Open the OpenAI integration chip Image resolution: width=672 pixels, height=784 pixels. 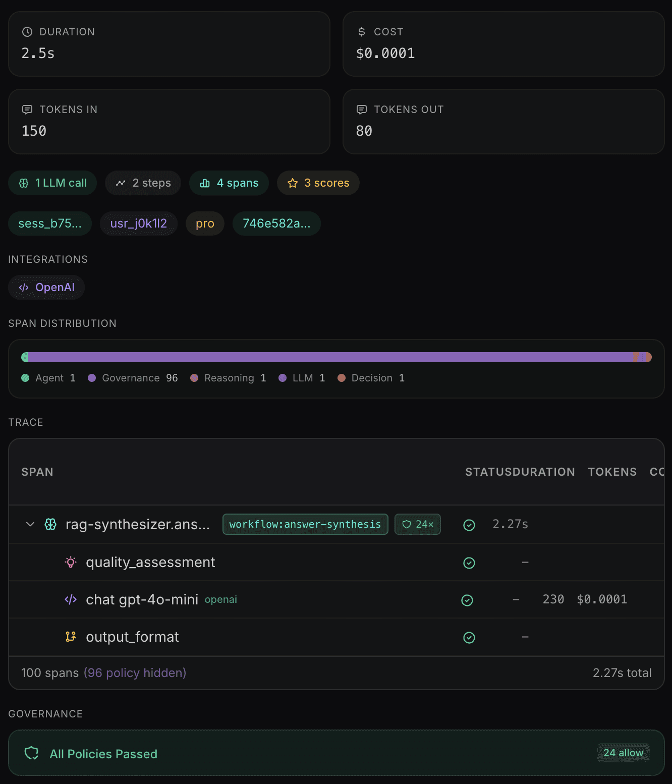point(46,288)
